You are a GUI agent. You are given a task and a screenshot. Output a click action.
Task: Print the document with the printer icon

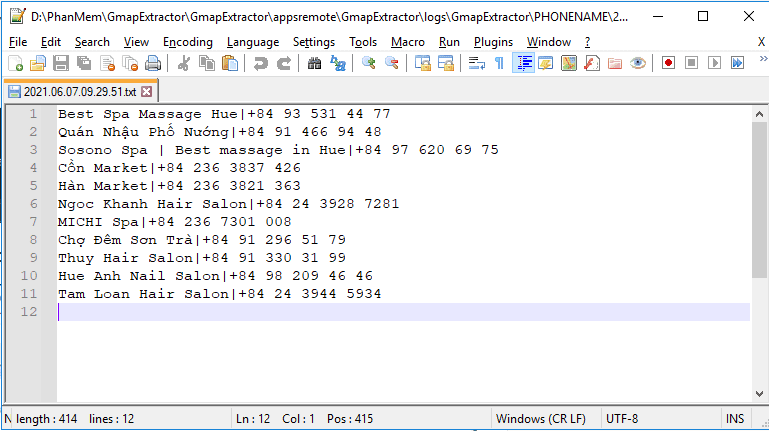pyautogui.click(x=153, y=63)
